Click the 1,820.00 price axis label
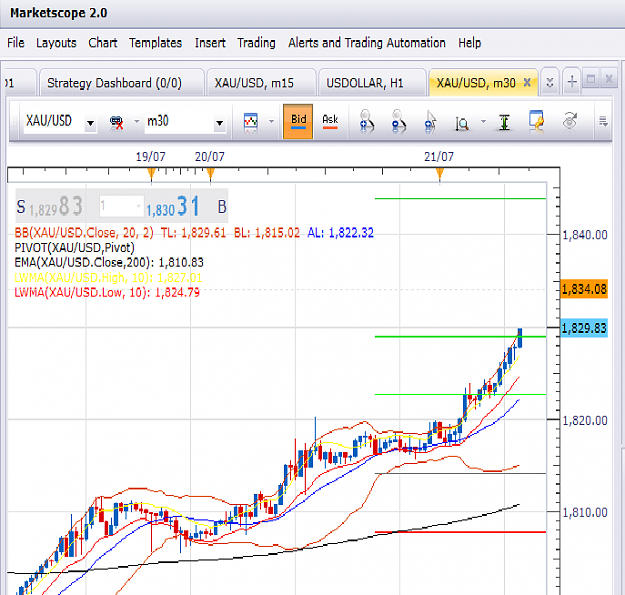Screen dimensions: 625x595 tap(585, 421)
